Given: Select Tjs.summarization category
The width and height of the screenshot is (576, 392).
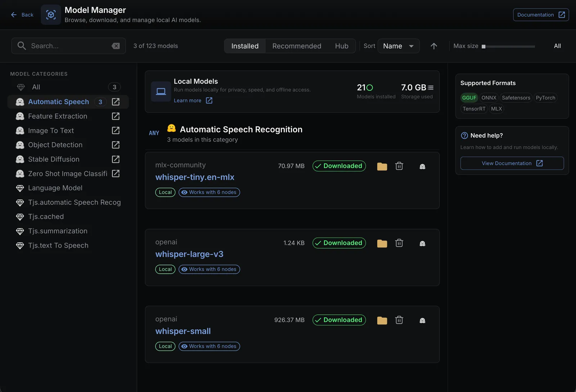Looking at the screenshot, I should (x=68, y=231).
